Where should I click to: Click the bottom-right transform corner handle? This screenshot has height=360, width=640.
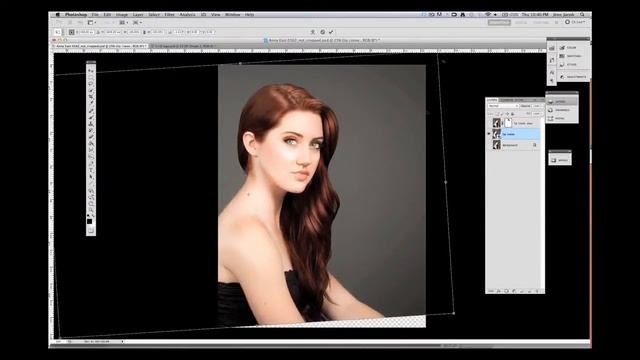(x=454, y=313)
